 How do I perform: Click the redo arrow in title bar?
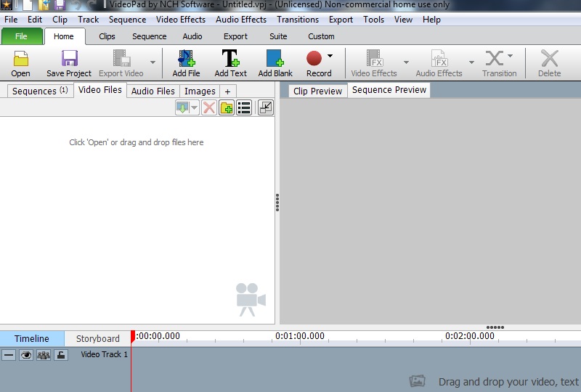pyautogui.click(x=92, y=5)
